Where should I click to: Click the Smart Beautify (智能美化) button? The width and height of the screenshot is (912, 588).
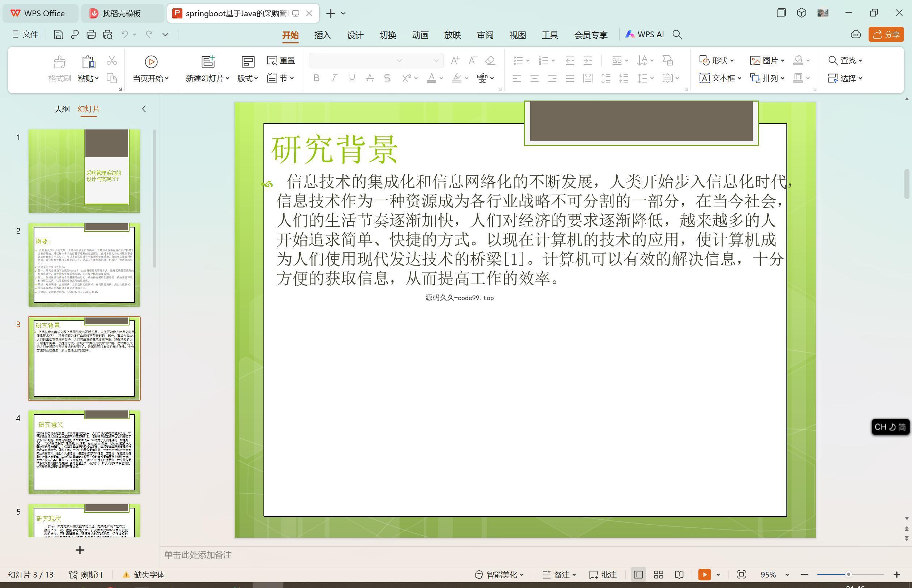[499, 575]
